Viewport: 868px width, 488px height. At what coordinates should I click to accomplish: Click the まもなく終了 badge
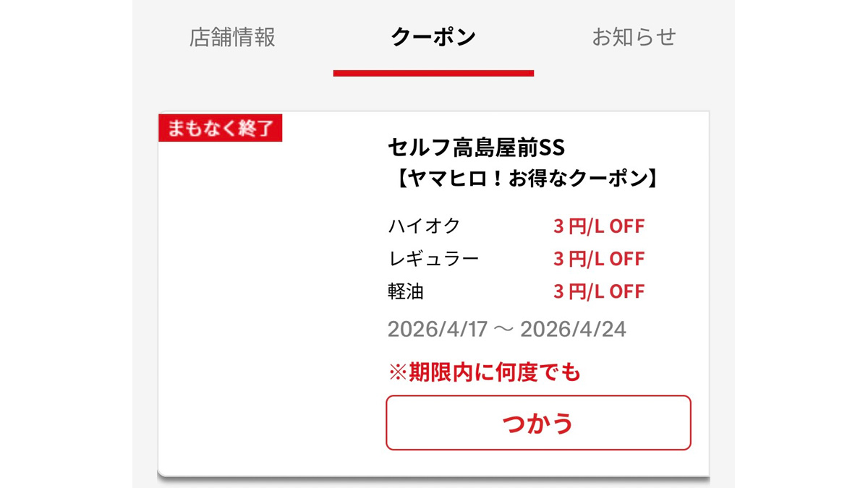click(220, 128)
